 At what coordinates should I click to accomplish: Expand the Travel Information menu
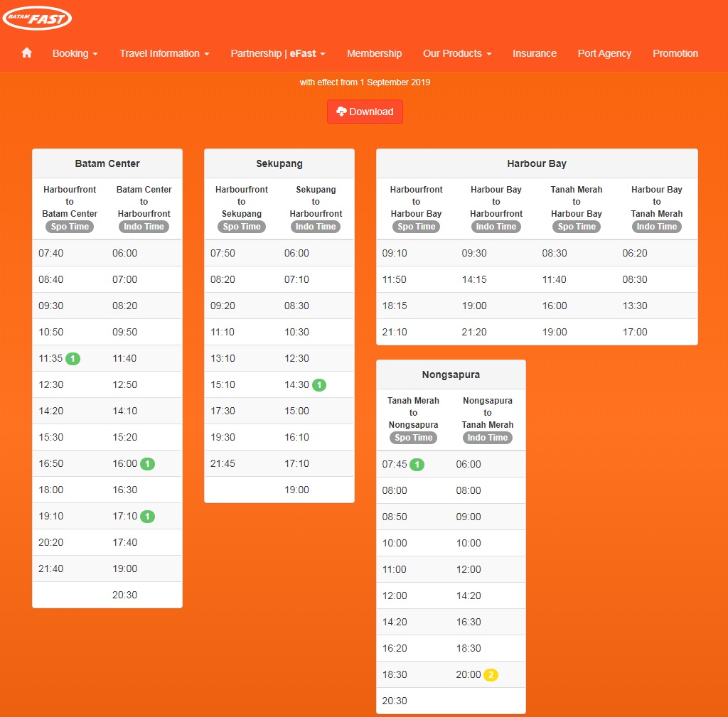pos(164,53)
